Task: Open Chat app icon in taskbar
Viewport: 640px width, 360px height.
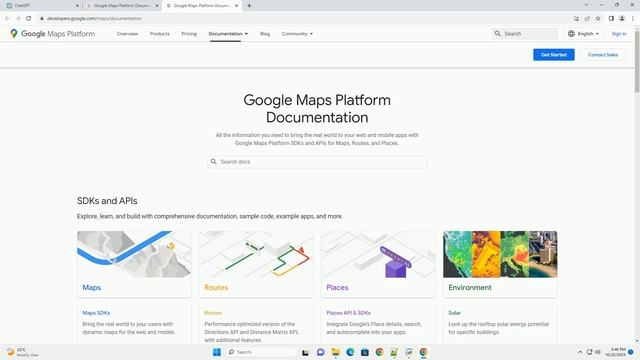Action: point(320,352)
